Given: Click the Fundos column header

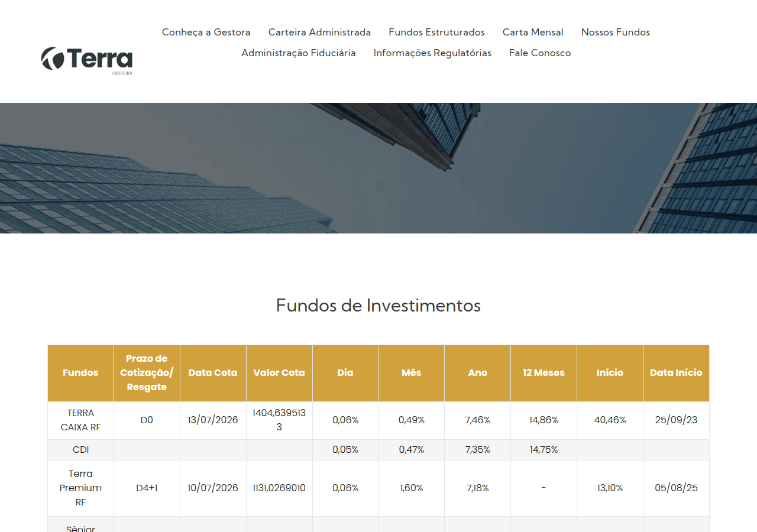Looking at the screenshot, I should 80,373.
